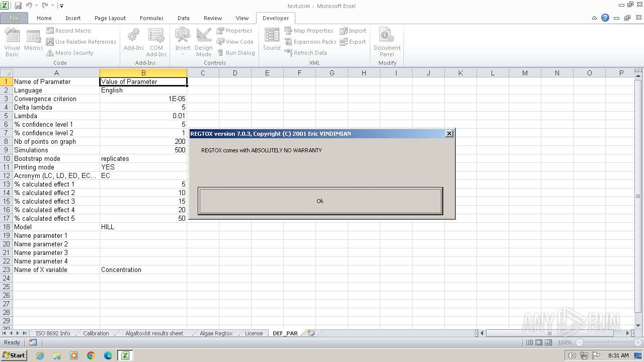Click XML Export
Image resolution: width=644 pixels, height=362 pixels.
point(353,42)
